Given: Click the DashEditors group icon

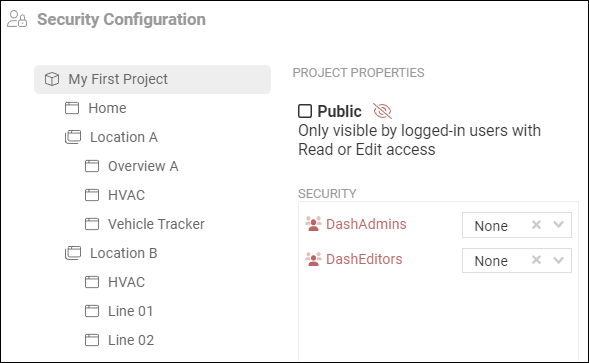Looking at the screenshot, I should pyautogui.click(x=313, y=259).
